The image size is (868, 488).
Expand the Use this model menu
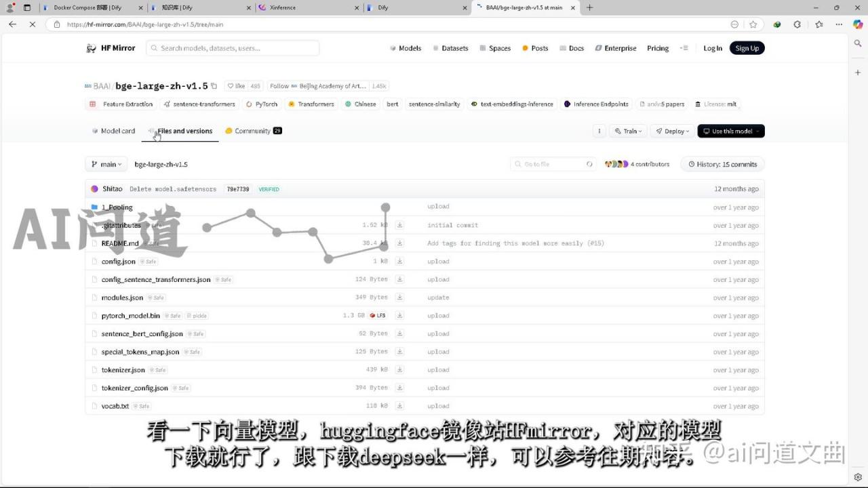731,131
